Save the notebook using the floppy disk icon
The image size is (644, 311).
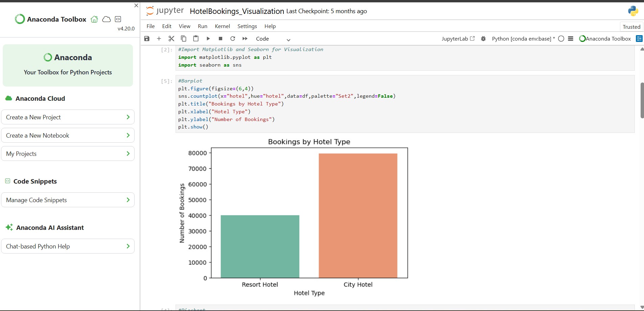[x=147, y=39]
